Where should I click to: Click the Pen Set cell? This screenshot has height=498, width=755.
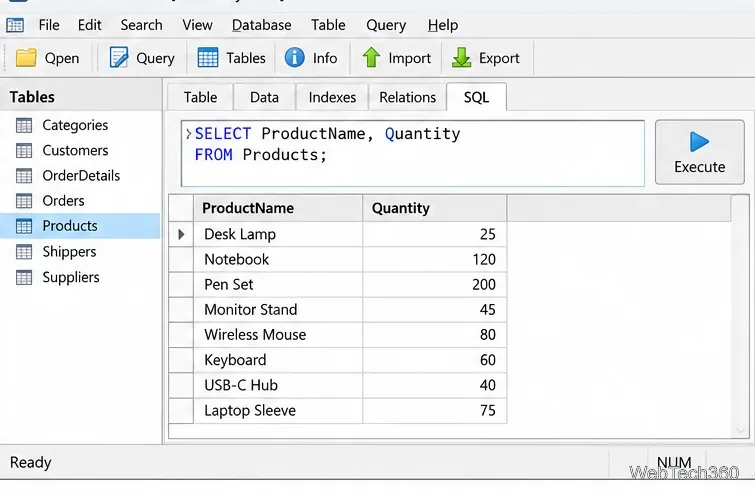[278, 285]
